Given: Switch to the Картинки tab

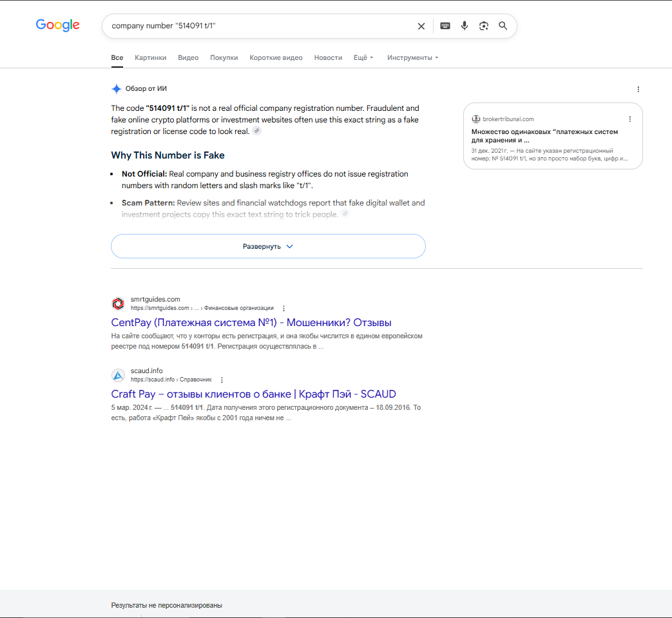Looking at the screenshot, I should (150, 57).
